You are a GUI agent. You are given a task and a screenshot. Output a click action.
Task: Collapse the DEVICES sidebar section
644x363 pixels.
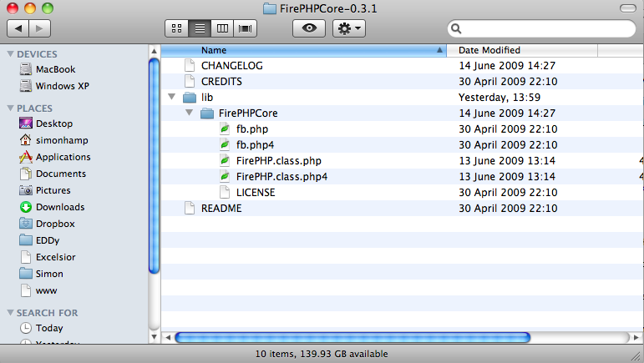(11, 53)
